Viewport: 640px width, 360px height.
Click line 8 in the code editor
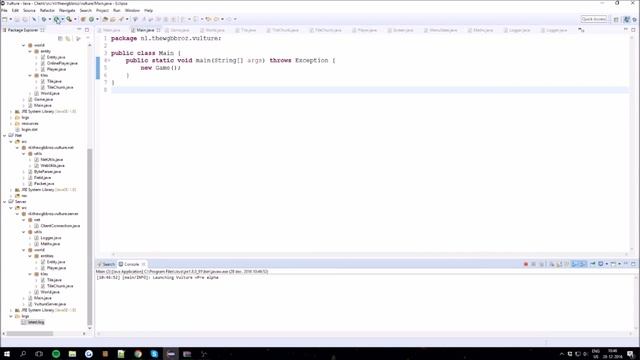tap(369, 90)
